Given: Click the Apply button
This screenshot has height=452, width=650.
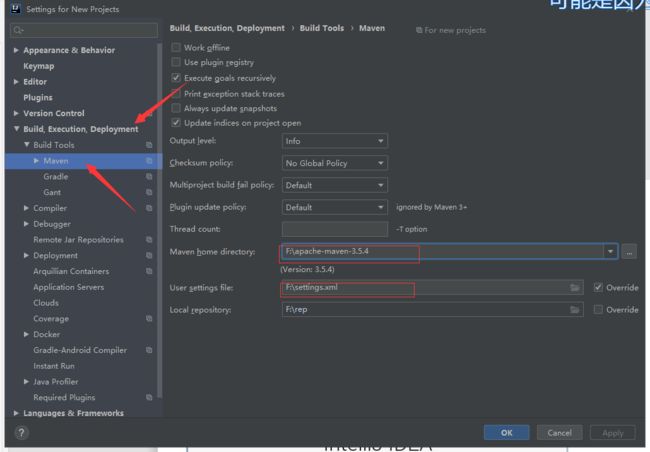Looking at the screenshot, I should click(x=613, y=433).
